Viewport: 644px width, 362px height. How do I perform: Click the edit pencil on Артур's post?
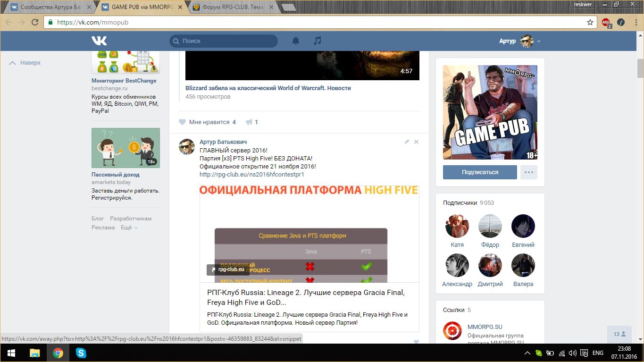pyautogui.click(x=407, y=142)
